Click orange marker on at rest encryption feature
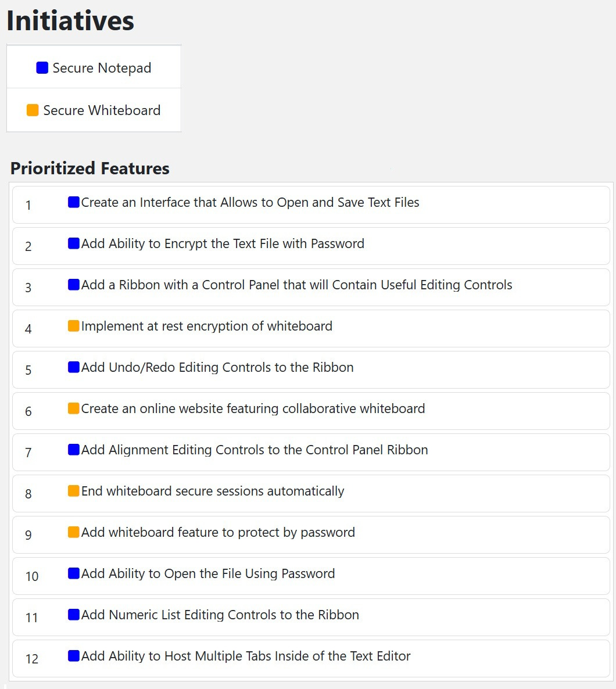This screenshot has width=616, height=689. [73, 325]
